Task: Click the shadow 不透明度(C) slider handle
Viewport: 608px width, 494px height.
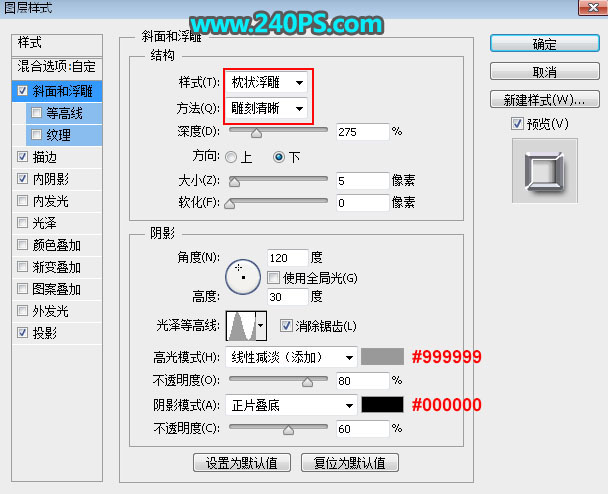Action: point(288,430)
